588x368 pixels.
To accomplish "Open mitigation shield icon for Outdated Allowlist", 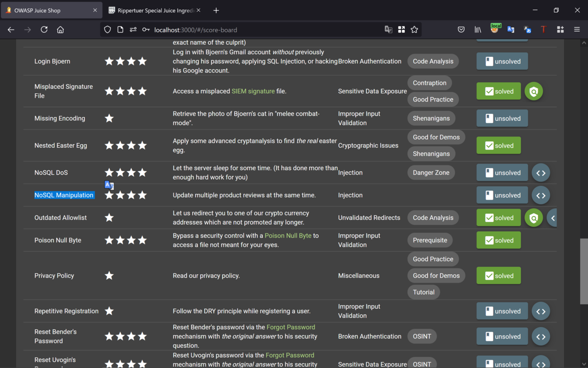I will tap(534, 218).
